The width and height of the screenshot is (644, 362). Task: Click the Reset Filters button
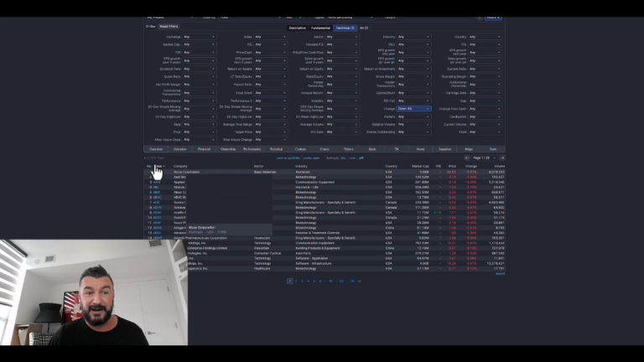169,27
